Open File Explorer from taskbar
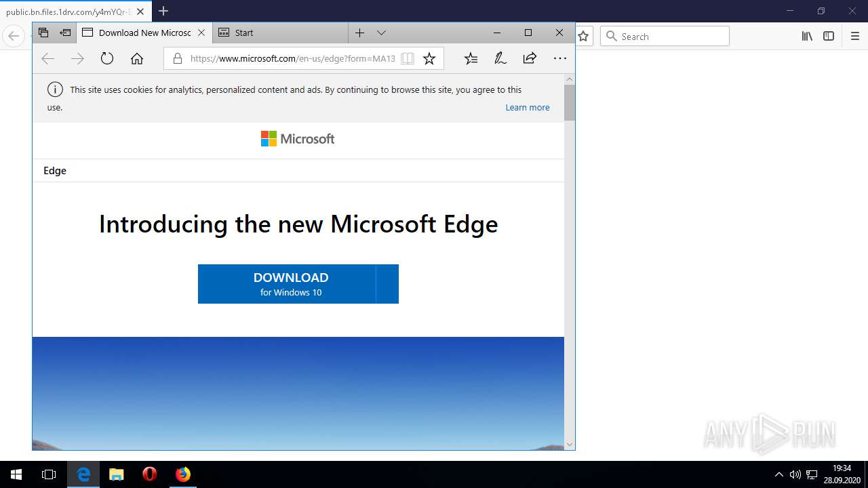 tap(117, 474)
